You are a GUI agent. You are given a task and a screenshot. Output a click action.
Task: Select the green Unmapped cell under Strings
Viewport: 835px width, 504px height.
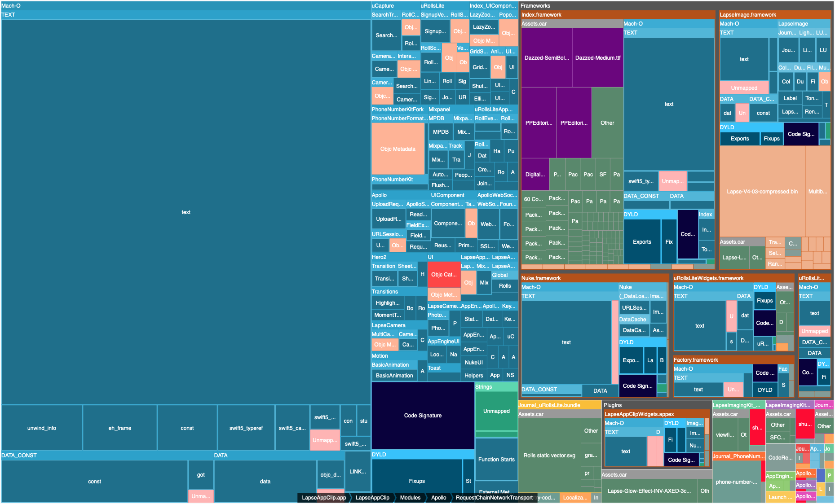pos(496,411)
